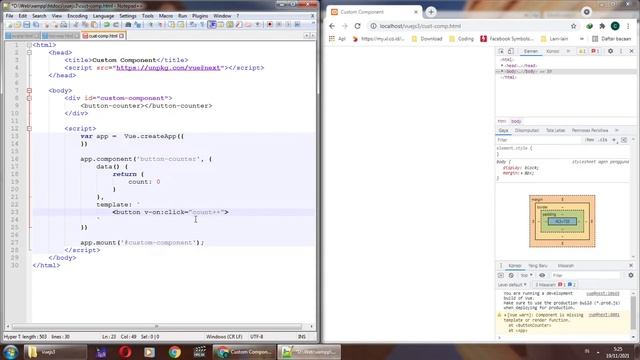The width and height of the screenshot is (640, 360).
Task: Click the red errors count badge in DevTools
Action: (x=595, y=51)
